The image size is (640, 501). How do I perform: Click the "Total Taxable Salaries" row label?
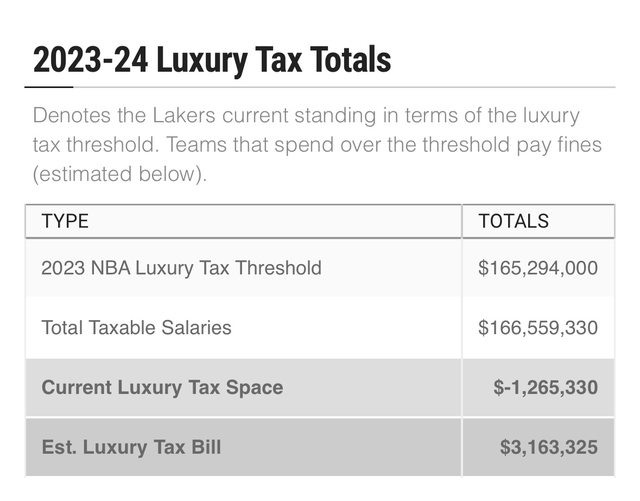[136, 327]
